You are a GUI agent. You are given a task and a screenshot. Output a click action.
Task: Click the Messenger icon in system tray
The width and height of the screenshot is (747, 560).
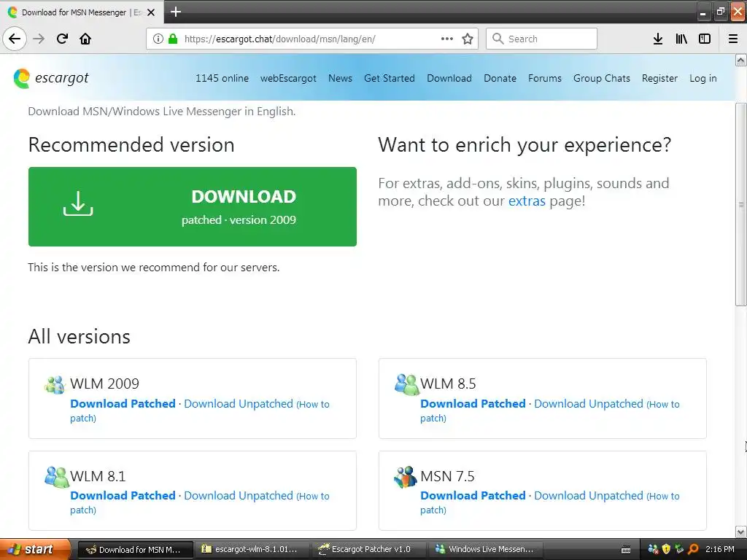click(x=654, y=549)
